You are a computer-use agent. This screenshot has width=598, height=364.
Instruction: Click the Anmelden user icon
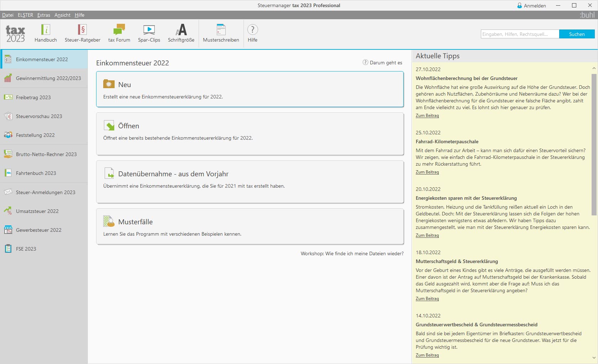pos(520,6)
